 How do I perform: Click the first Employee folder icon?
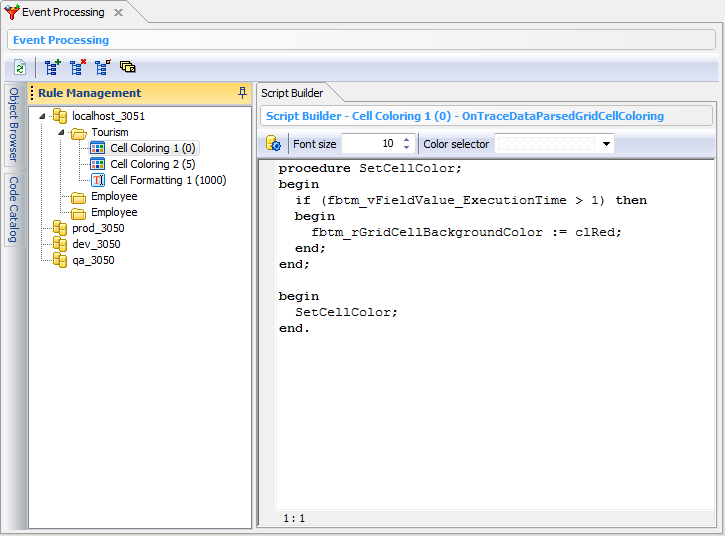79,197
